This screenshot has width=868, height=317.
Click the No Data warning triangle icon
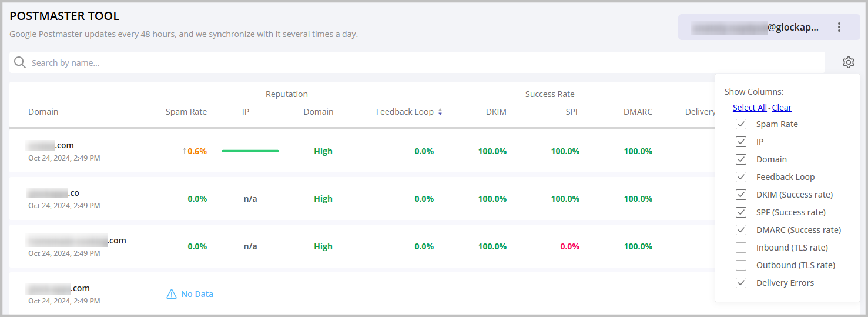[x=172, y=294]
